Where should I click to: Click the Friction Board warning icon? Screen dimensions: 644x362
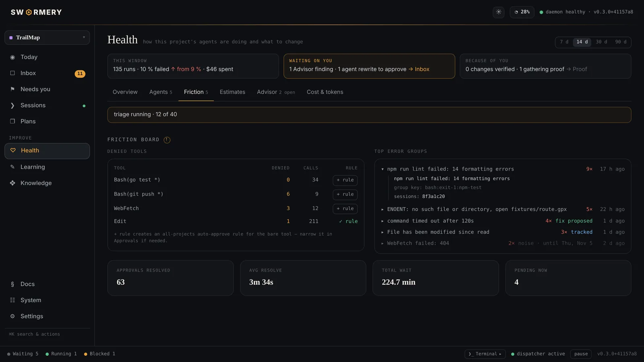pyautogui.click(x=167, y=140)
